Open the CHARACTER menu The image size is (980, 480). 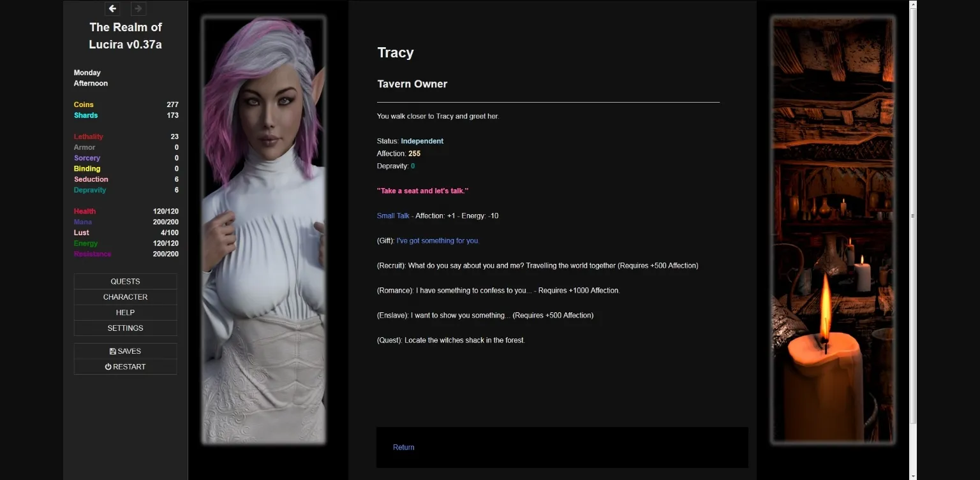(x=125, y=297)
